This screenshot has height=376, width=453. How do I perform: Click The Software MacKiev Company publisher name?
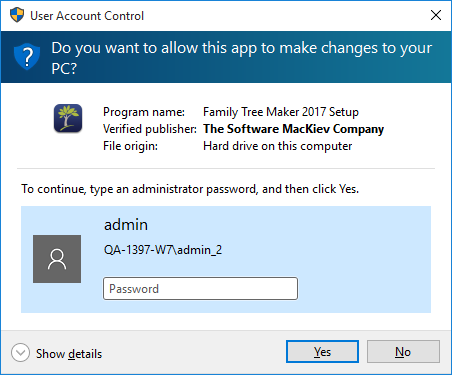tap(294, 129)
